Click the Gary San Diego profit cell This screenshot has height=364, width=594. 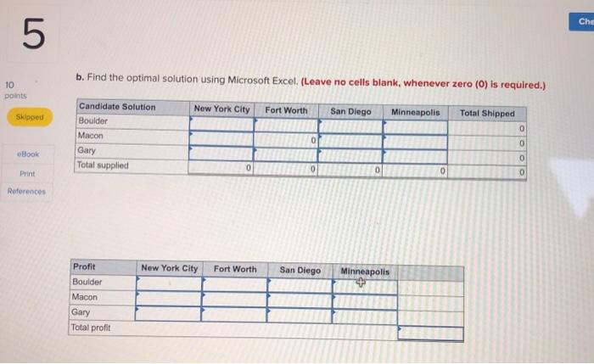(300, 316)
